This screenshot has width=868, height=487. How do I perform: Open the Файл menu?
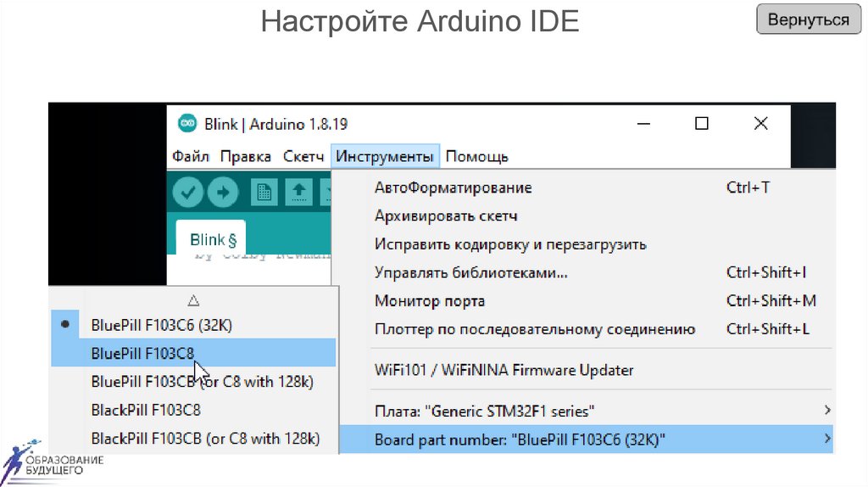coord(191,156)
